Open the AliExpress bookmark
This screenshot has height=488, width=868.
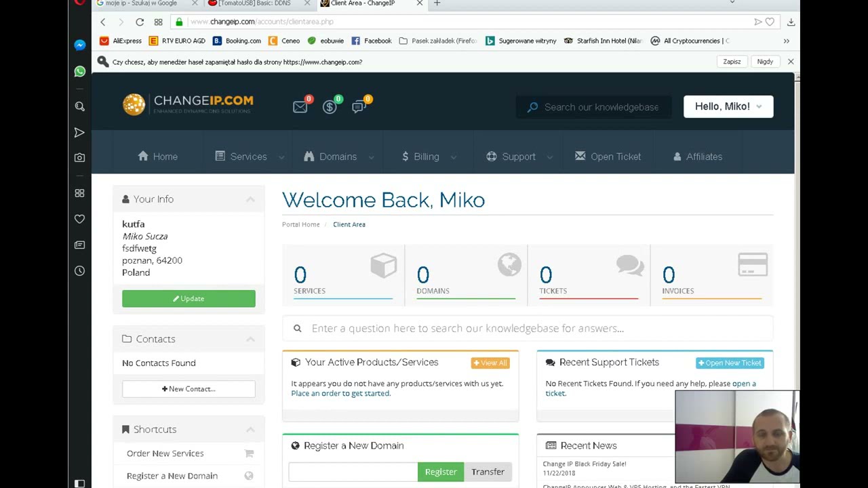[121, 41]
